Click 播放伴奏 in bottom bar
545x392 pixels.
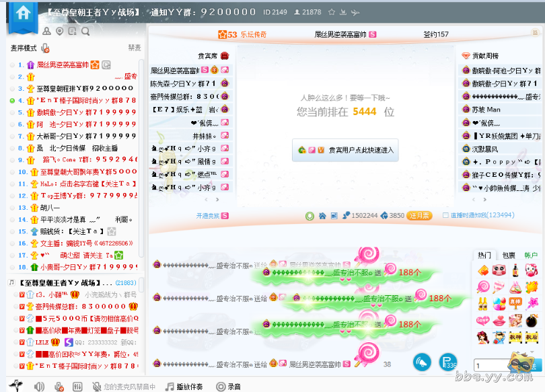coord(190,387)
